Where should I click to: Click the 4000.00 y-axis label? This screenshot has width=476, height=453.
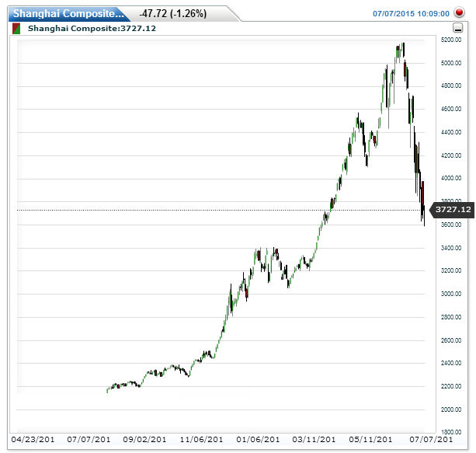coord(451,179)
